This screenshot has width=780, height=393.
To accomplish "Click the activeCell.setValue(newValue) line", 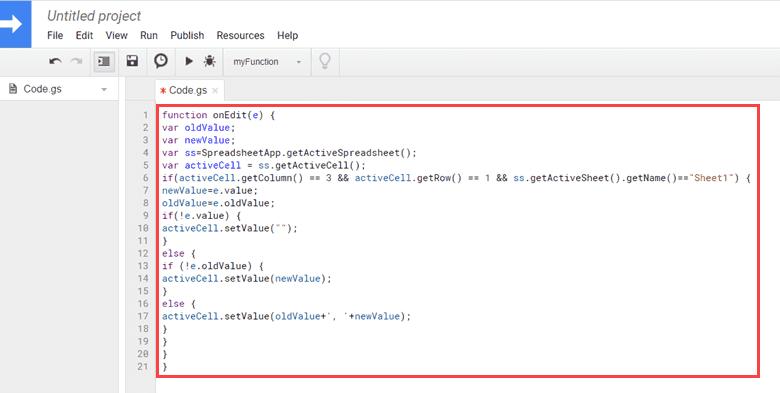I will [247, 279].
